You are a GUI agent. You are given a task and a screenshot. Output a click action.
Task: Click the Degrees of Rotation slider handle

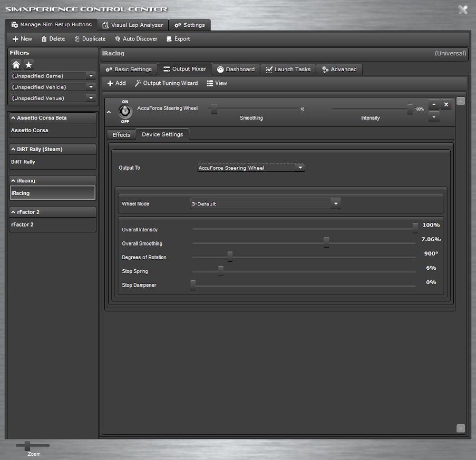(x=230, y=257)
